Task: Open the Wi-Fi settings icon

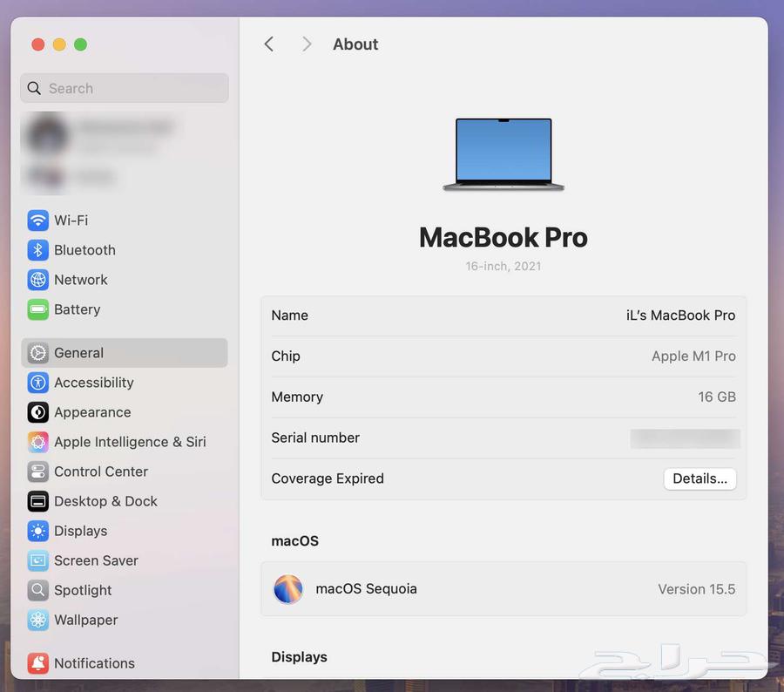Action: 37,220
